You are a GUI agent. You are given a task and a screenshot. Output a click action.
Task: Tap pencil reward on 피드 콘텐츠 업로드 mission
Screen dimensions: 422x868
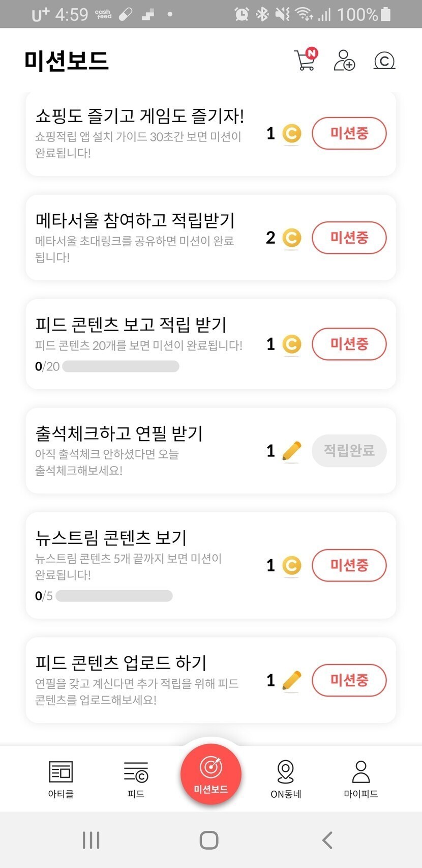[291, 680]
